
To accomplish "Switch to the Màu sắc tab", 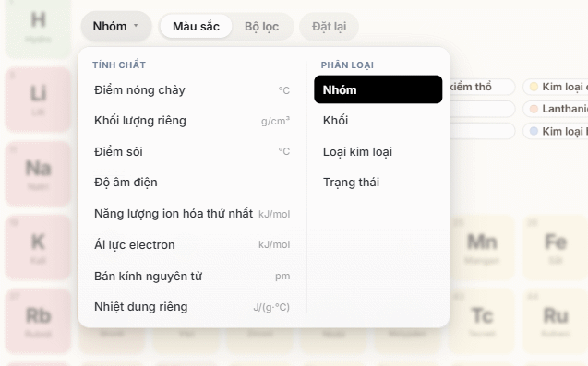I will coord(196,27).
